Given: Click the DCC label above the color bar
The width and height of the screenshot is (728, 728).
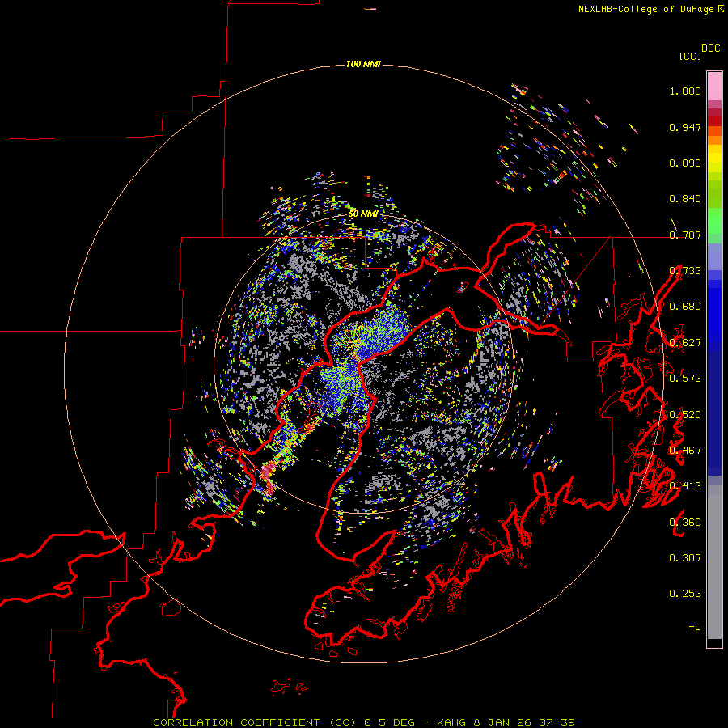Looking at the screenshot, I should coord(711,49).
